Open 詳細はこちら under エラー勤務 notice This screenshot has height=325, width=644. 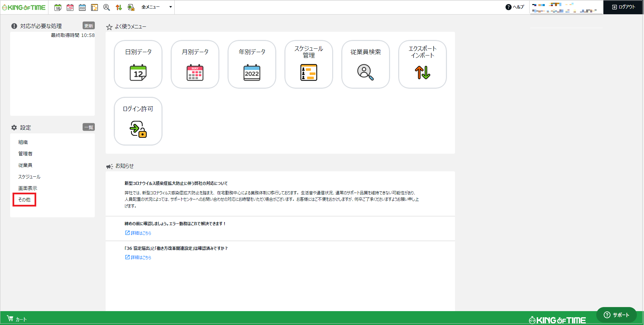138,233
